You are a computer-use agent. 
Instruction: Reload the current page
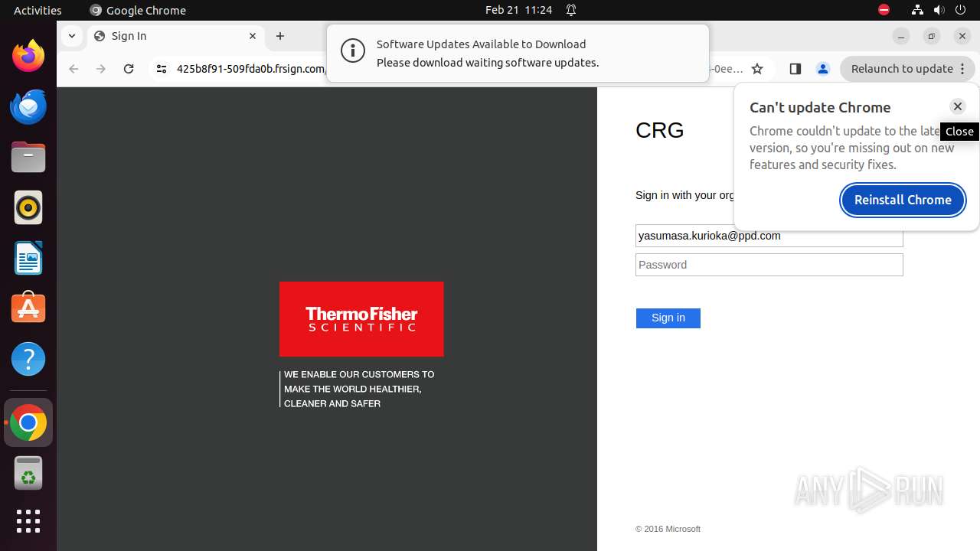point(129,69)
